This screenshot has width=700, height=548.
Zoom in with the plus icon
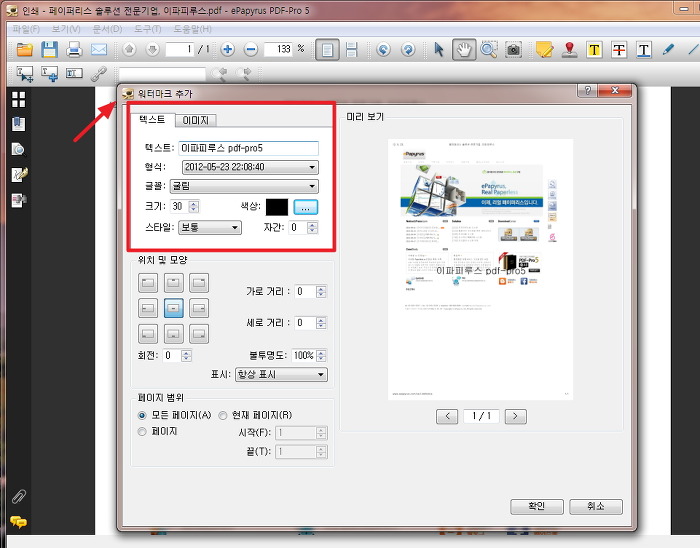pyautogui.click(x=228, y=49)
